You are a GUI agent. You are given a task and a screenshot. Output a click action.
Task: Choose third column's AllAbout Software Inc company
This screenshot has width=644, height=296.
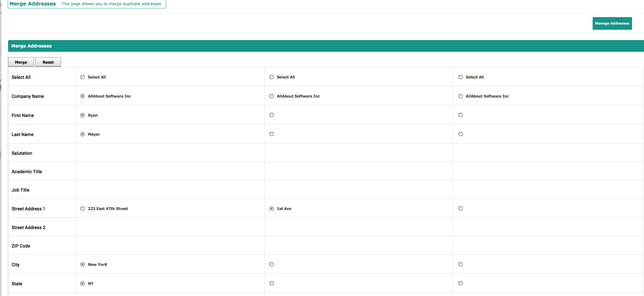click(x=461, y=96)
